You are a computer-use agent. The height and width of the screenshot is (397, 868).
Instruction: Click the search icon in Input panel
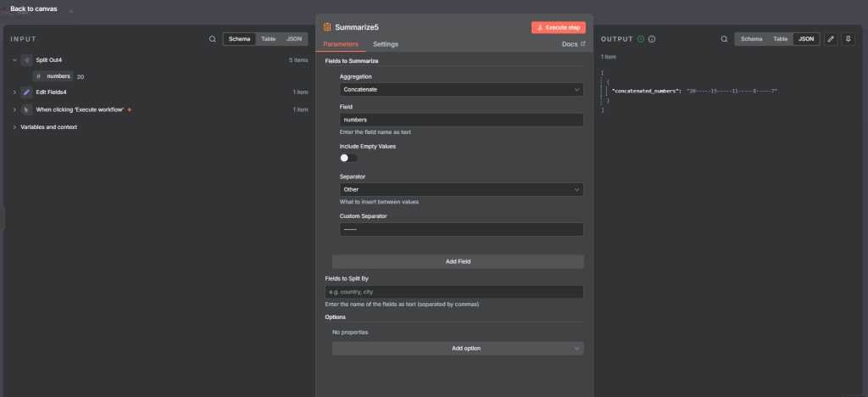pyautogui.click(x=213, y=39)
